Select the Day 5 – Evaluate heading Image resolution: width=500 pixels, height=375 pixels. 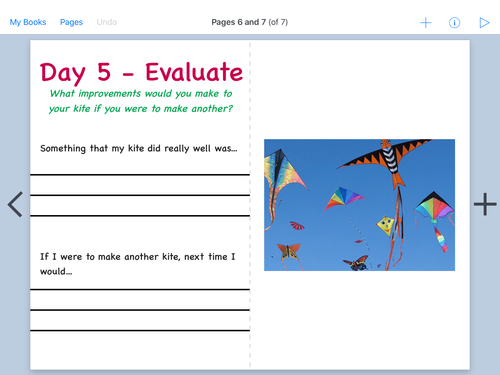tap(142, 73)
